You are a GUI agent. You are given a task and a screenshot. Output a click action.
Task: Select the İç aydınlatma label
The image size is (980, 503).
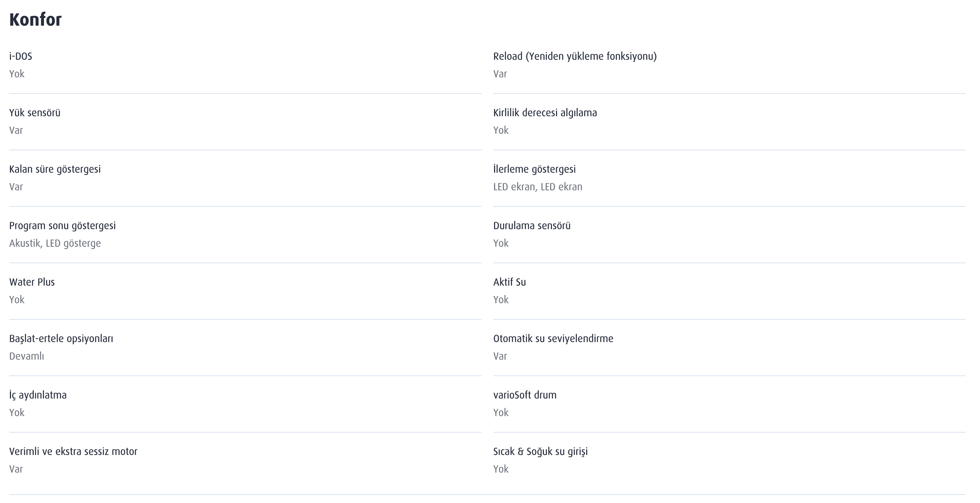[38, 394]
